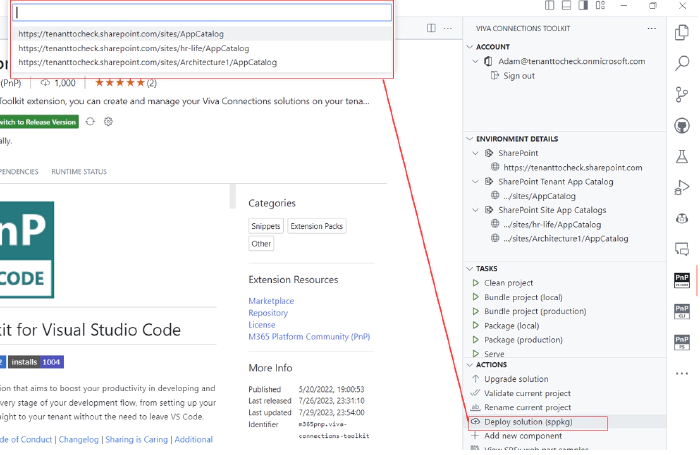Focus the quick pick input field
700x455 pixels.
click(202, 13)
